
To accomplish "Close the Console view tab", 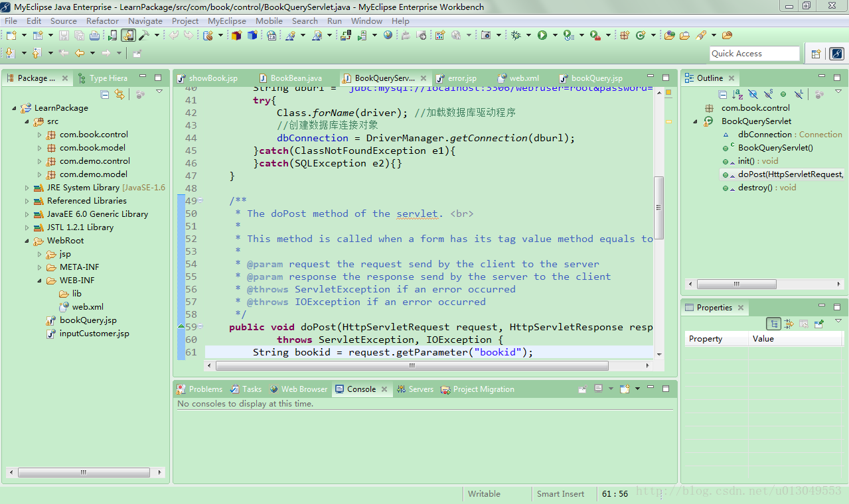I will click(384, 389).
